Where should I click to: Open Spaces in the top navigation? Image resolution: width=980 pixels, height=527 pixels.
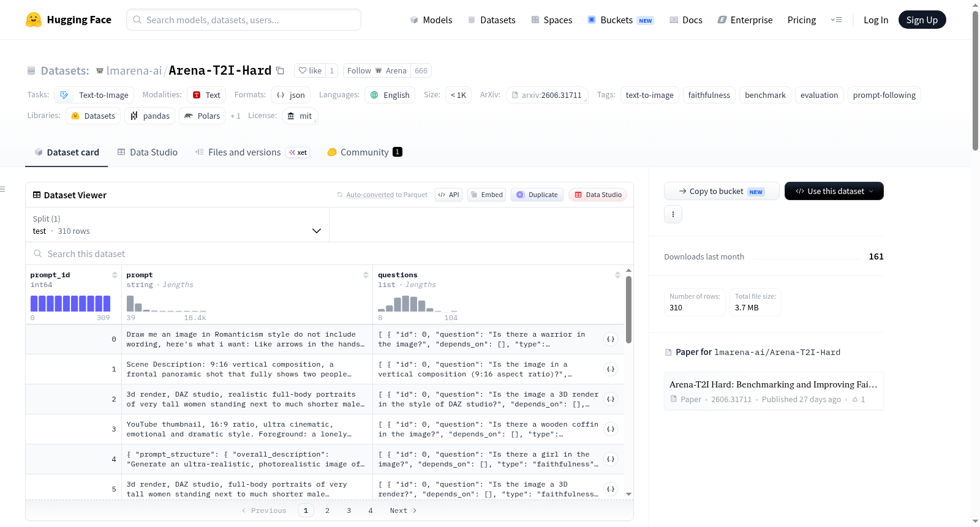(551, 20)
